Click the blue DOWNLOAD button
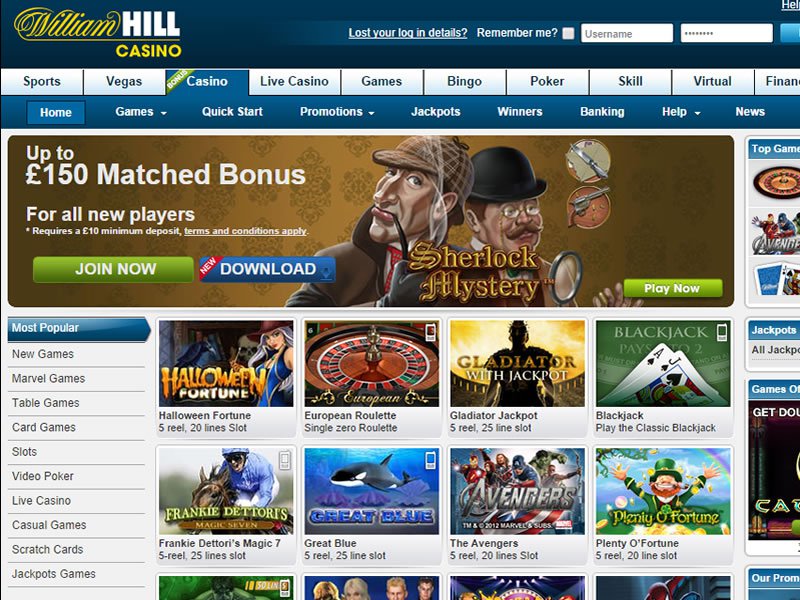The image size is (800, 600). (267, 269)
